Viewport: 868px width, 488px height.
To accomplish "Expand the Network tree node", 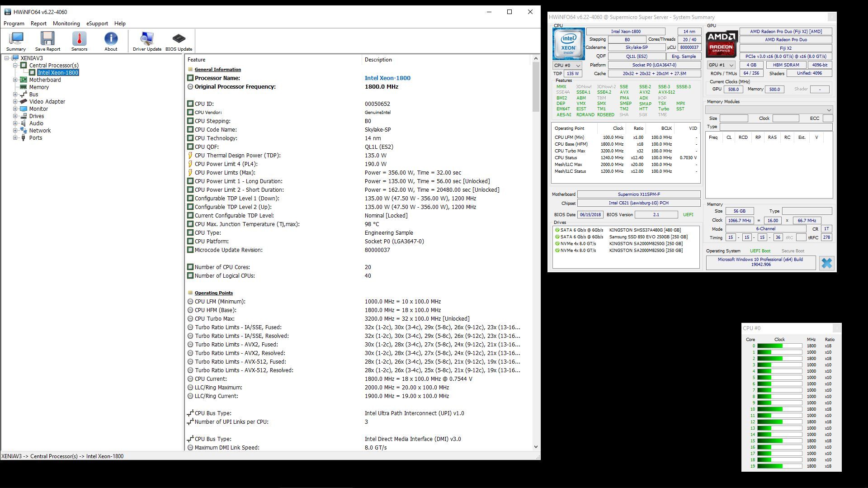I will pyautogui.click(x=15, y=131).
